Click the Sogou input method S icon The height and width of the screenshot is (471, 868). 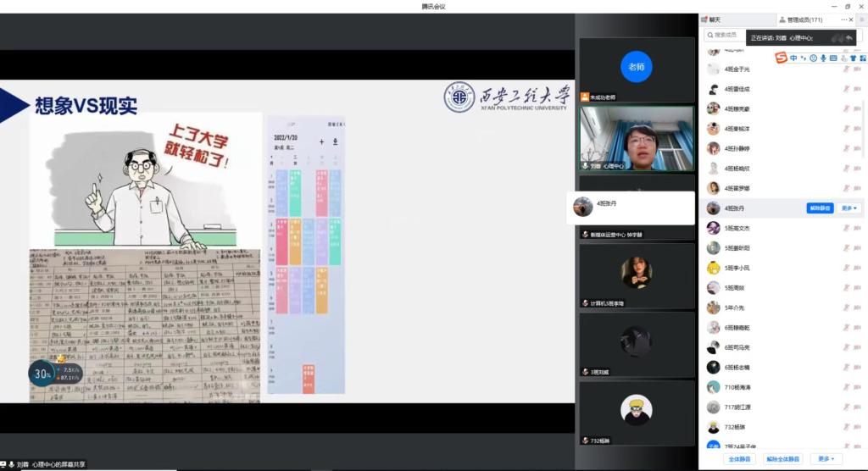[781, 58]
